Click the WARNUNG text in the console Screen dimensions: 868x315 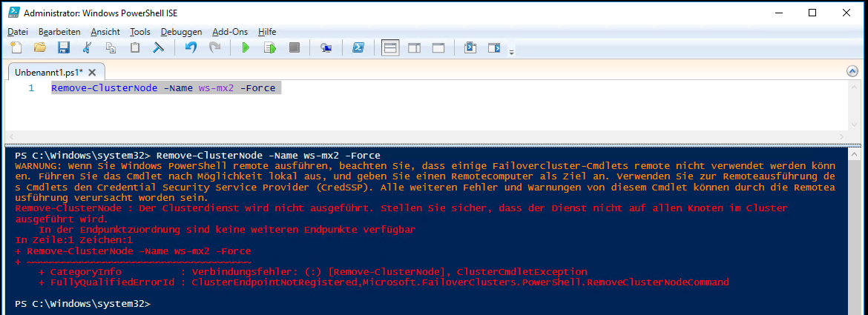pos(38,166)
